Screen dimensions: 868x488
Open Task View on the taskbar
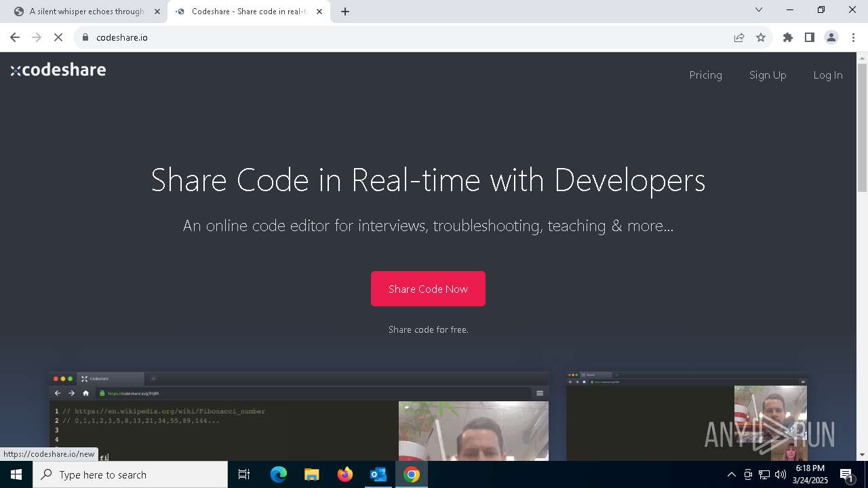(x=244, y=474)
